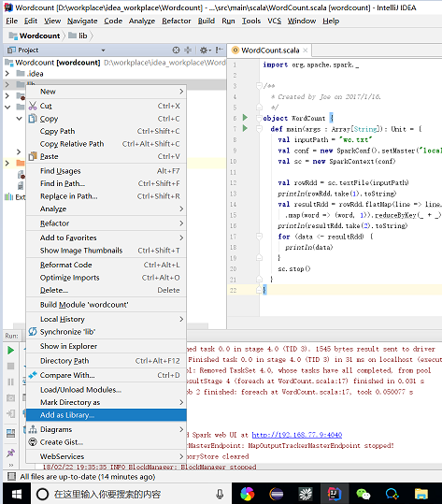Click the Copy icon in context menu

point(33,119)
